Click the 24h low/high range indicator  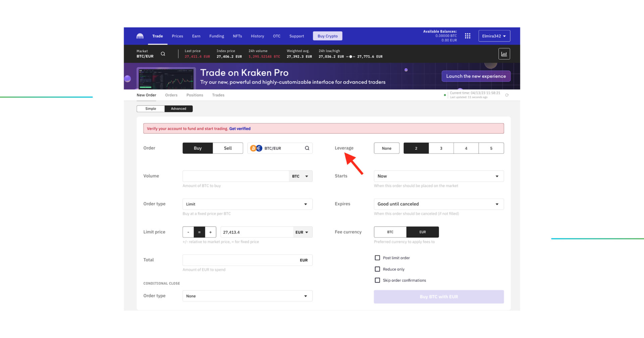pos(351,57)
